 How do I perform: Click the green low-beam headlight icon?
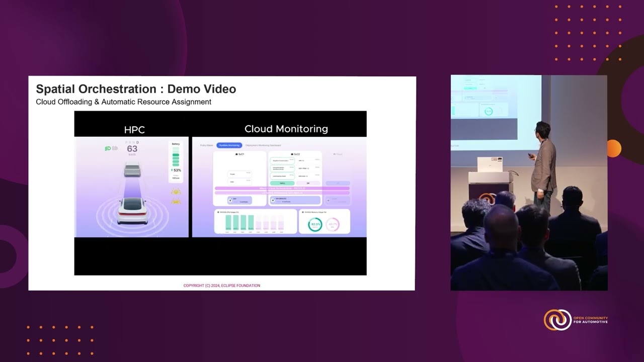[108, 148]
